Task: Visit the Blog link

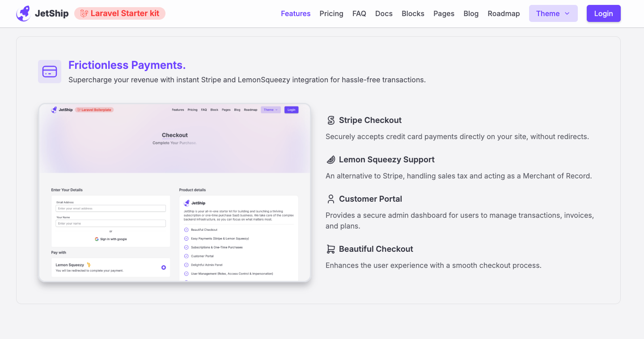Action: click(471, 13)
